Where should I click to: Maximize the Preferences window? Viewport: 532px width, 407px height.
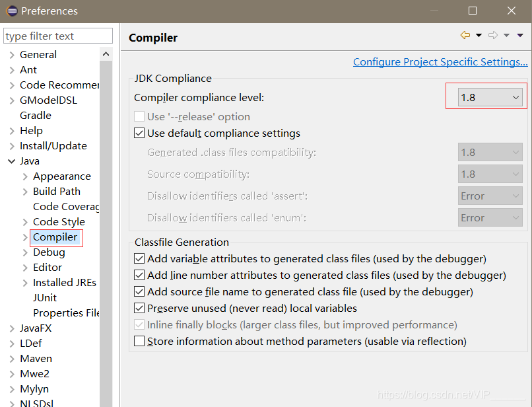point(473,11)
